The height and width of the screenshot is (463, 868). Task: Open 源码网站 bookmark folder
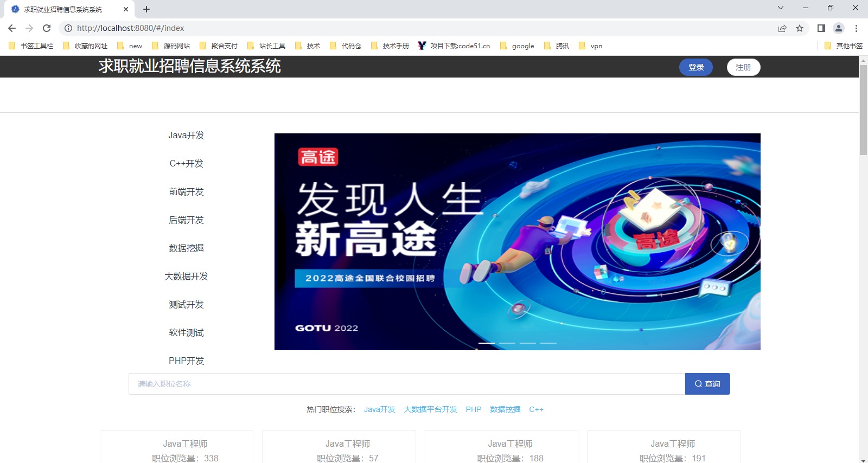click(171, 46)
